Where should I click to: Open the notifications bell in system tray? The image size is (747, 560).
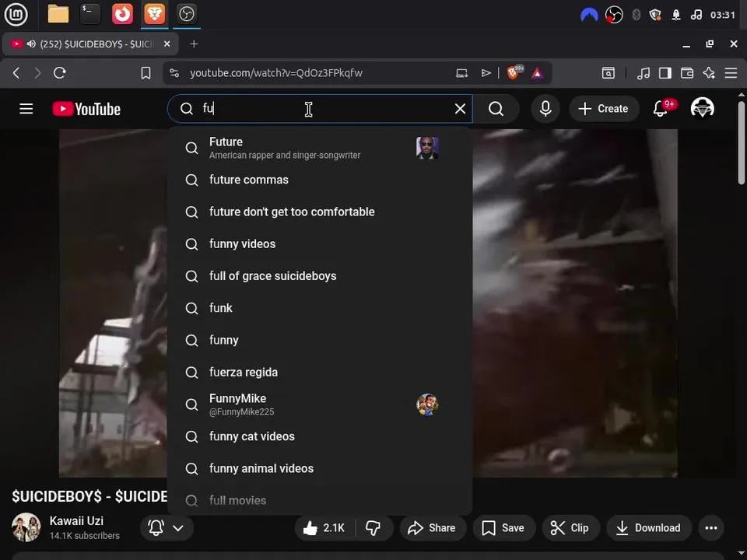tap(675, 15)
